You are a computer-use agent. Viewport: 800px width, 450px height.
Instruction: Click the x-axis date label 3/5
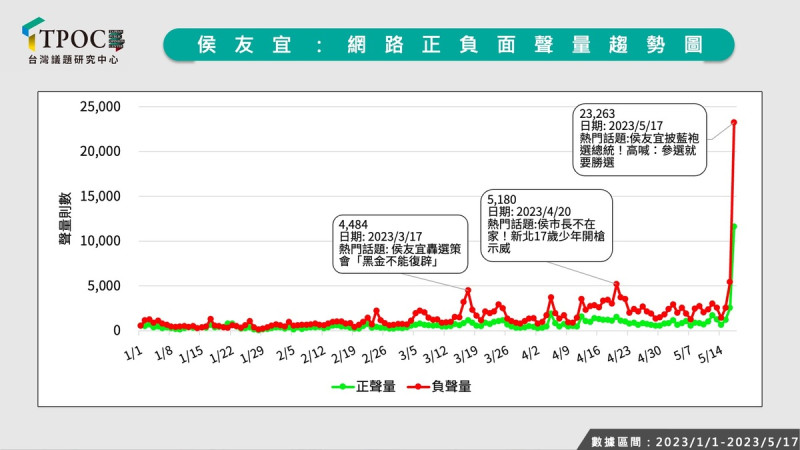[x=408, y=353]
